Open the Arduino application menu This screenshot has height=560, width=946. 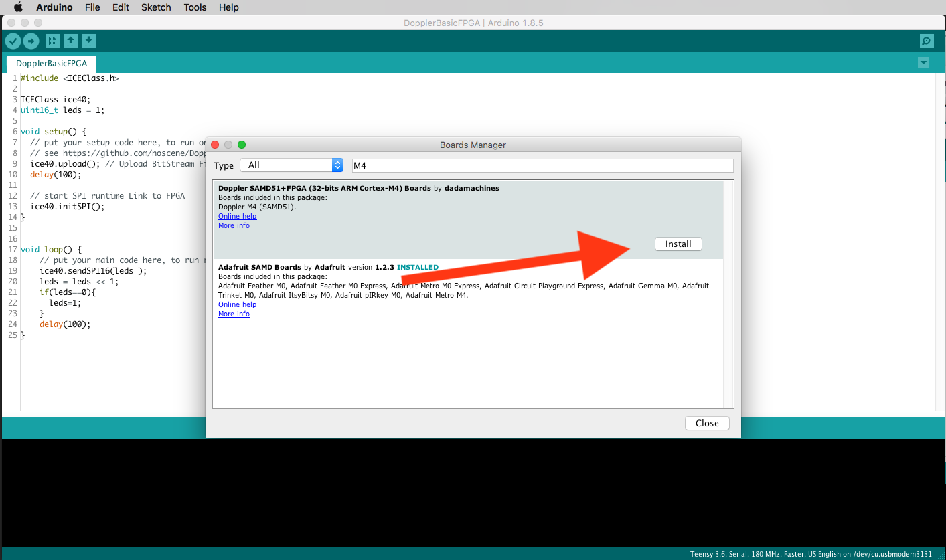(x=56, y=7)
